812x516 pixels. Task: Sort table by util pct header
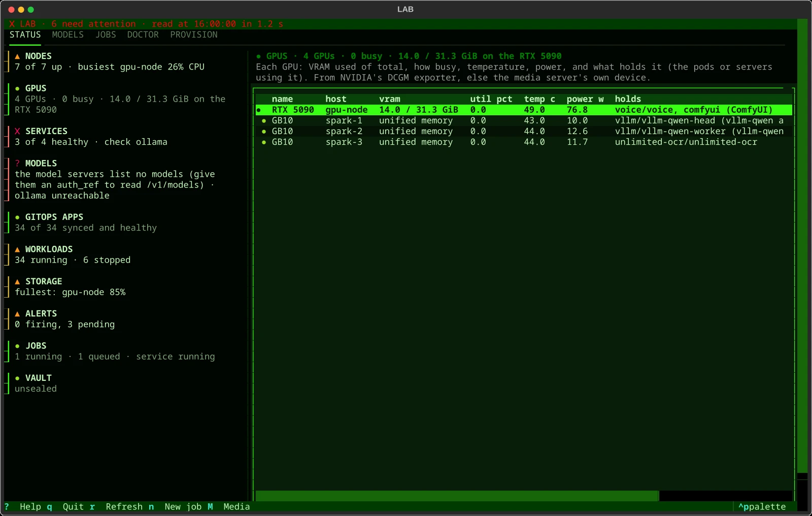point(491,99)
